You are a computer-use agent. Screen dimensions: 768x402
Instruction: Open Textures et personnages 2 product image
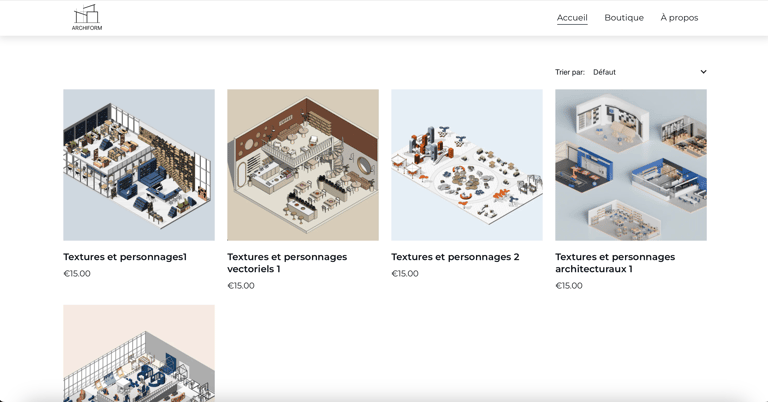point(467,165)
